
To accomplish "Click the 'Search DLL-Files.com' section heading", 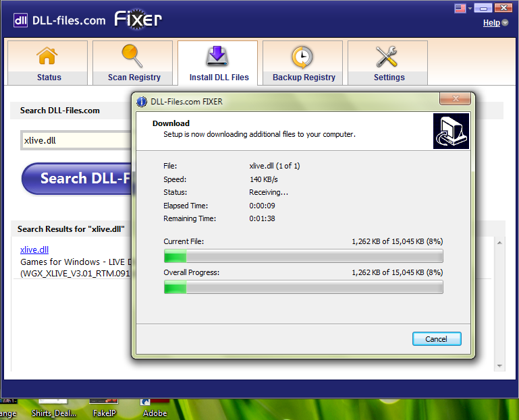I will coord(60,111).
